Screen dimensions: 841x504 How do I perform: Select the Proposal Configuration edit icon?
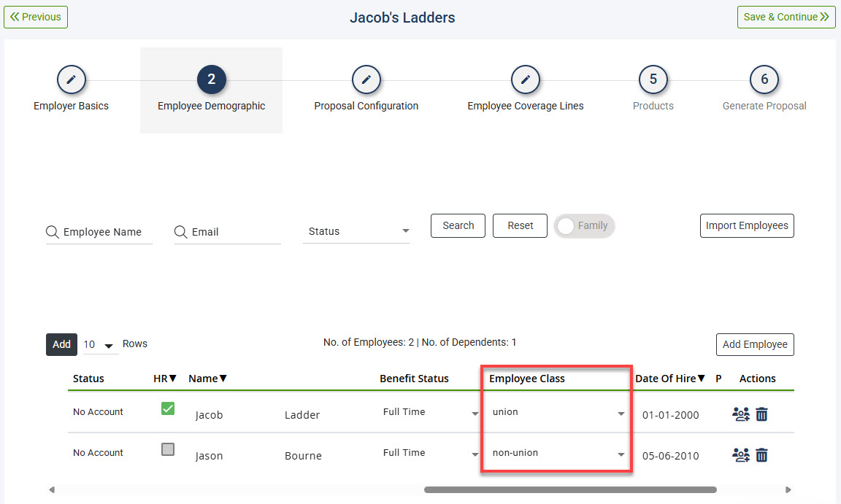coord(366,80)
